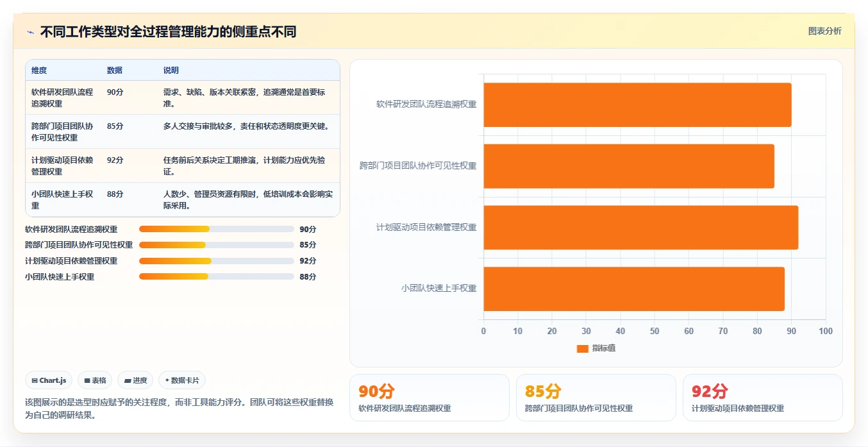868x447 pixels.
Task: Click the 数据 column header
Action: point(115,71)
